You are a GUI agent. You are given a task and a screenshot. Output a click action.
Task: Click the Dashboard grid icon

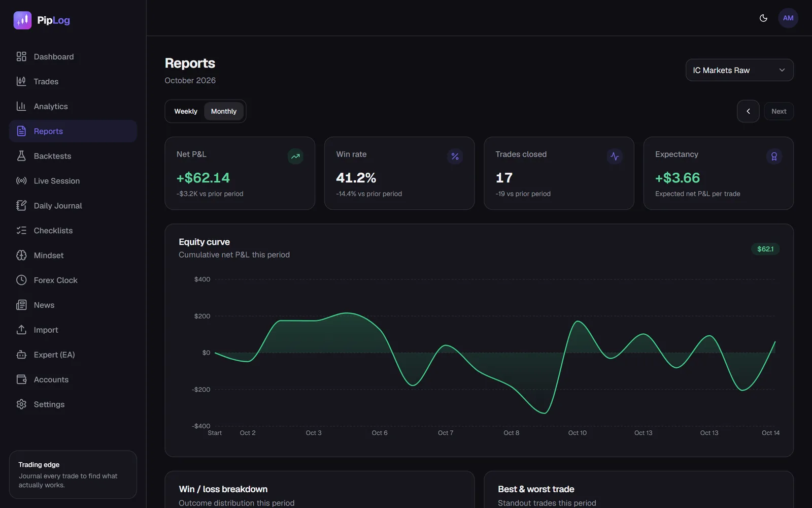click(21, 56)
